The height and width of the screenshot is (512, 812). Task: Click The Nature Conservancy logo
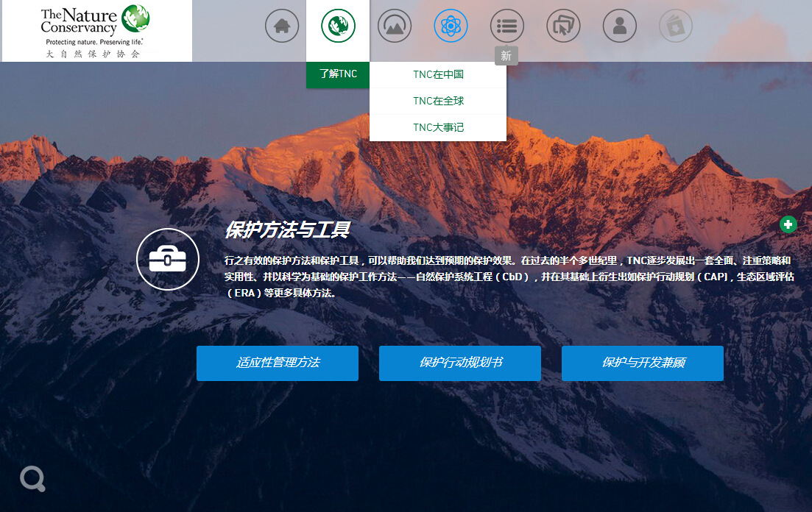click(96, 31)
